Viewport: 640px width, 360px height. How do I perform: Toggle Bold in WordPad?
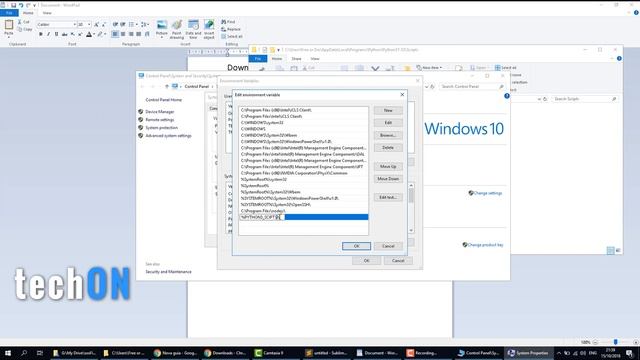(41, 34)
